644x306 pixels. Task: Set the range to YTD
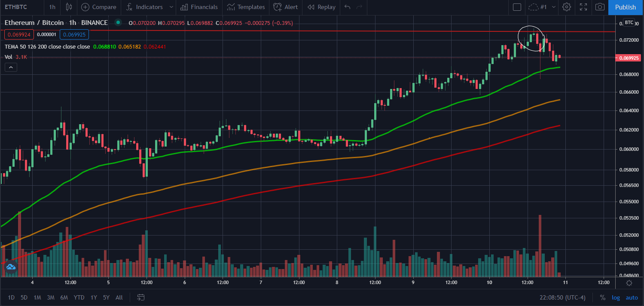(79, 297)
